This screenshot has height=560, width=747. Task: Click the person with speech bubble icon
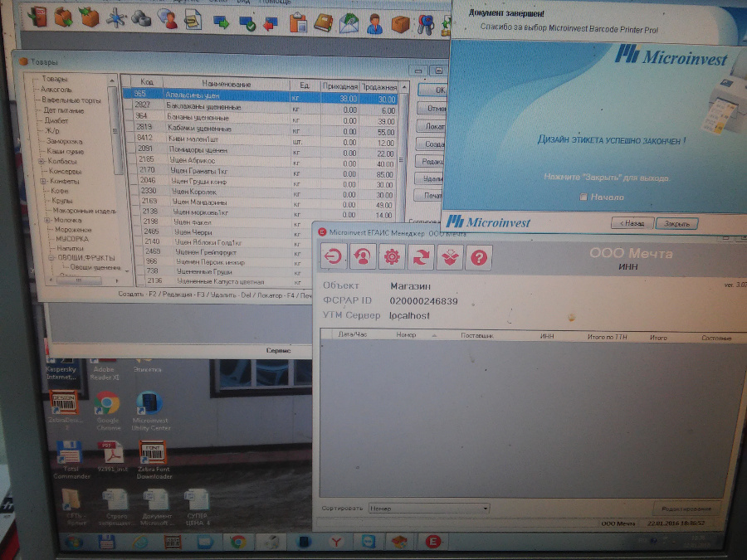[x=167, y=20]
